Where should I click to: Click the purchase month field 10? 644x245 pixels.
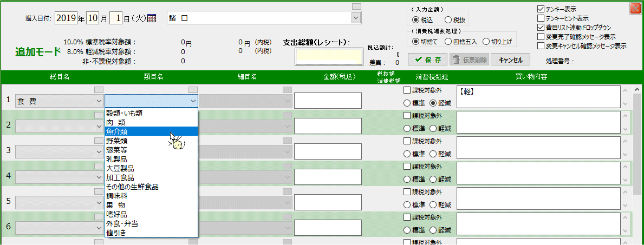pos(94,18)
